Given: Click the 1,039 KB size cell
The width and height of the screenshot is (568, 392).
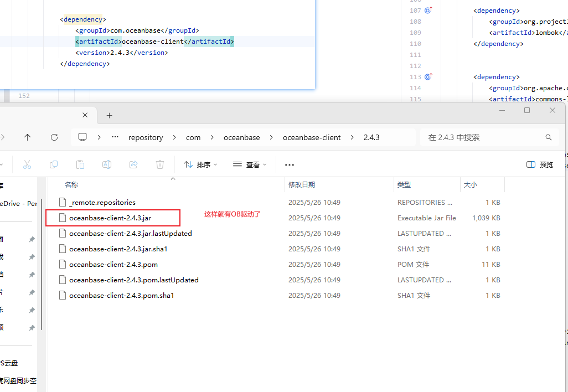Looking at the screenshot, I should (486, 218).
